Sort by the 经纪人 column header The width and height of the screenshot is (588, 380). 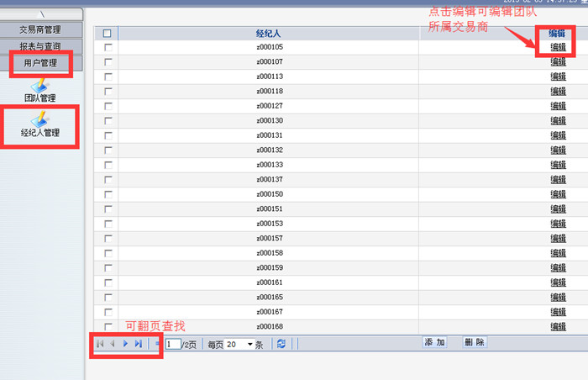coord(268,34)
